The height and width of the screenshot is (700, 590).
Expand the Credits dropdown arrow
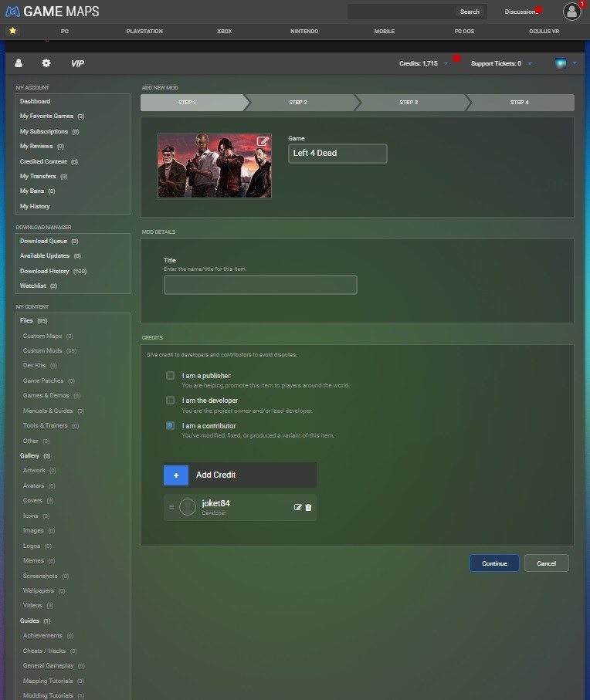[x=446, y=64]
